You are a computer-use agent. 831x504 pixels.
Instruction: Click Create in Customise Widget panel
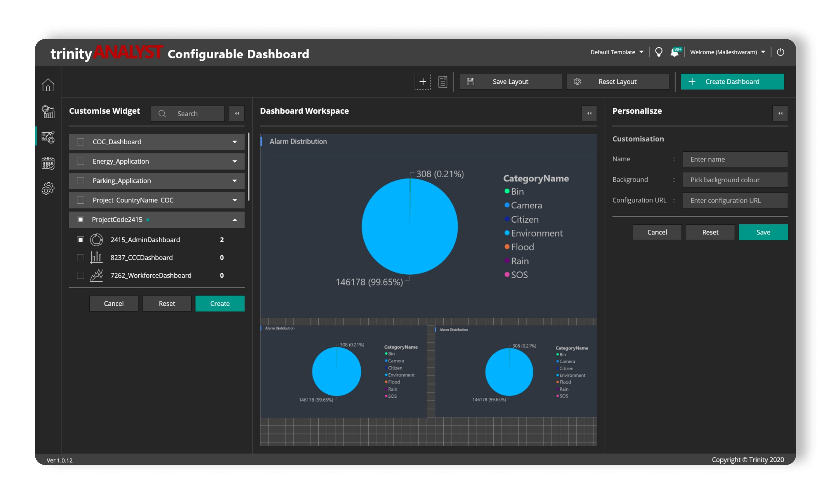220,304
